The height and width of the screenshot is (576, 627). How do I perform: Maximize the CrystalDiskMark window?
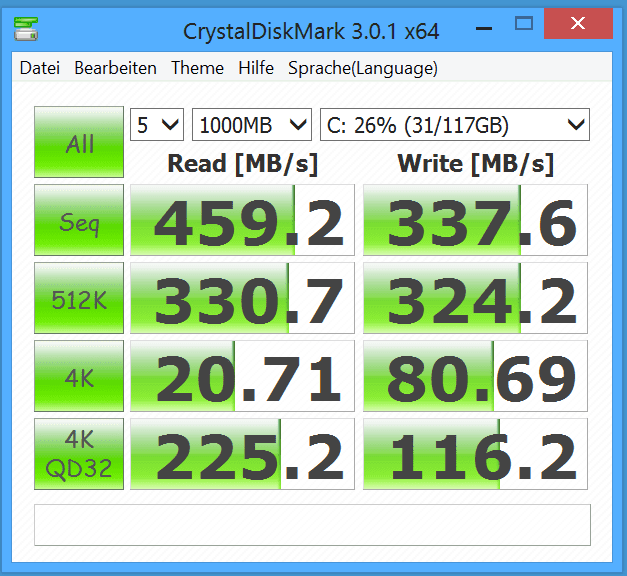523,24
